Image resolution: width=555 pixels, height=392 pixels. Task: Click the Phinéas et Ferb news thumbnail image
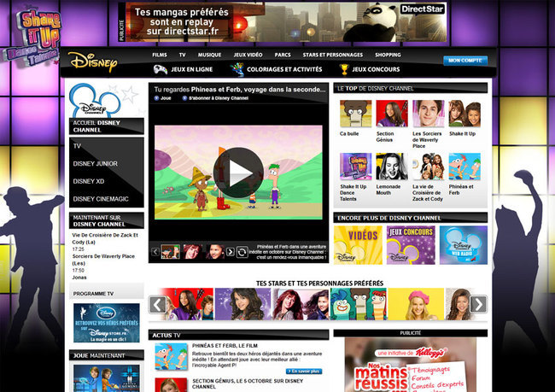tap(171, 357)
